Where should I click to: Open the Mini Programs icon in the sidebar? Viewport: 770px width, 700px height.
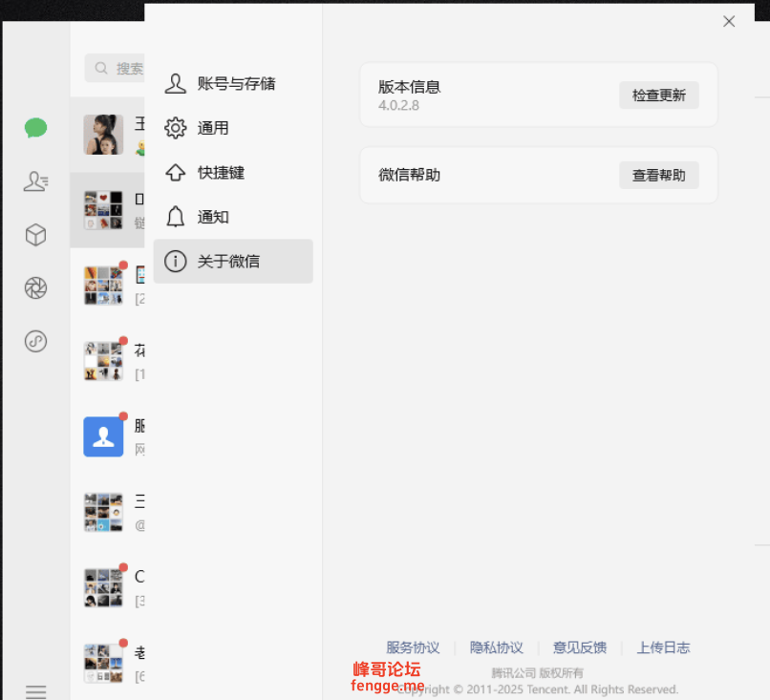(x=36, y=341)
